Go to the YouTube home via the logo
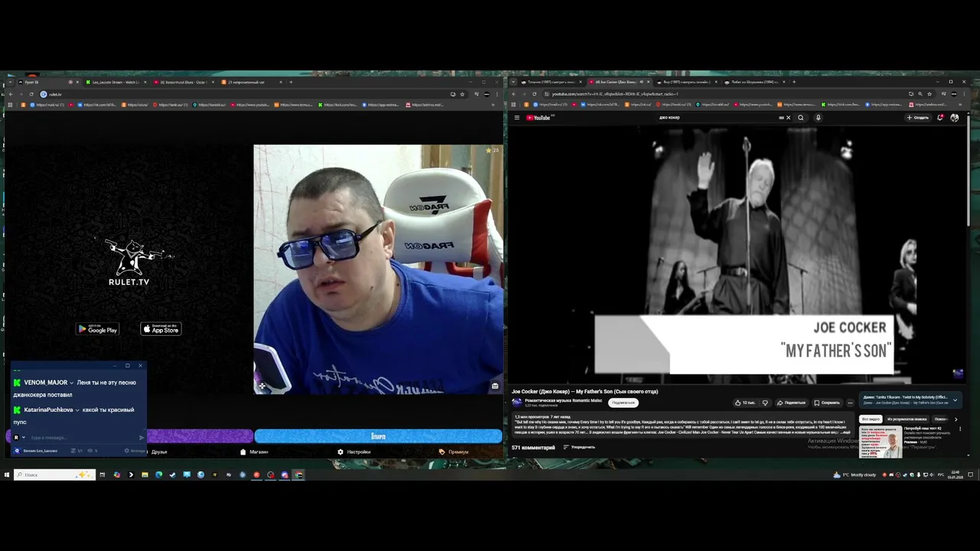 click(539, 118)
